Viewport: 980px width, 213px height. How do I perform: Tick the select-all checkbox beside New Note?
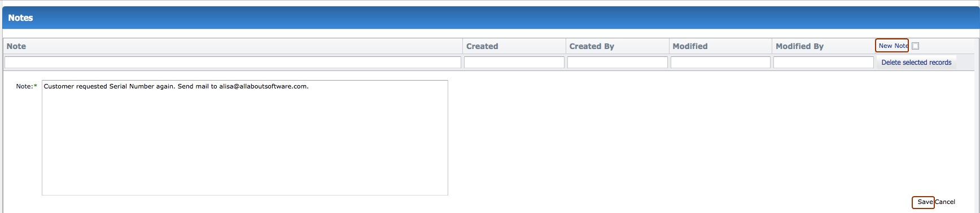915,46
